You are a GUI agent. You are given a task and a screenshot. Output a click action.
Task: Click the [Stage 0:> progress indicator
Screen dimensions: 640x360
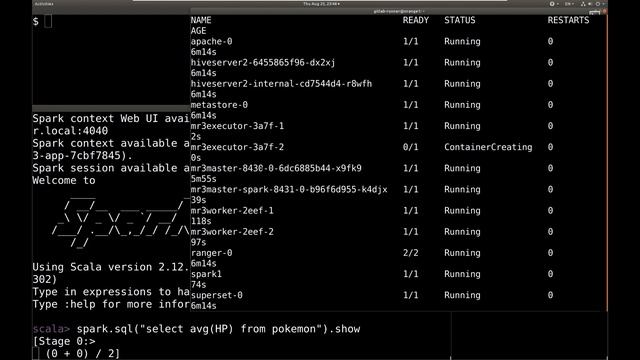(64, 341)
